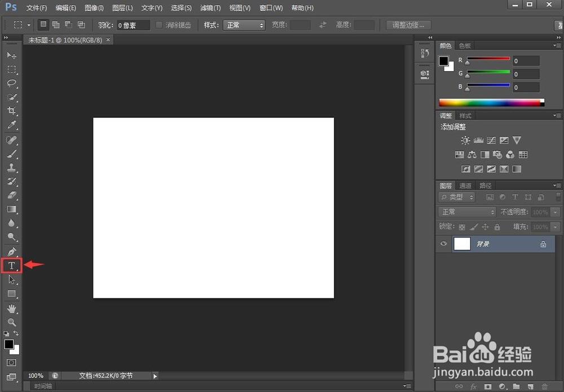Open layer blend mode 正常 dropdown
This screenshot has width=564, height=392.
(467, 212)
